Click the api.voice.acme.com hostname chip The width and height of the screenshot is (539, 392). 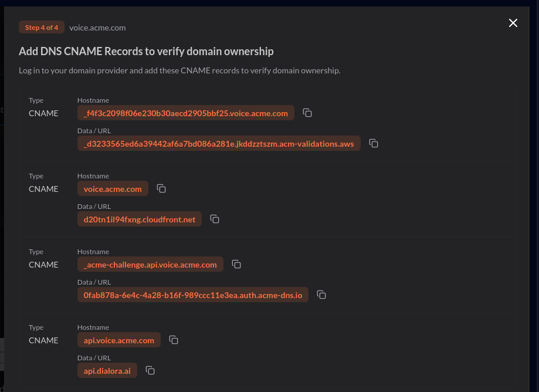tap(119, 340)
